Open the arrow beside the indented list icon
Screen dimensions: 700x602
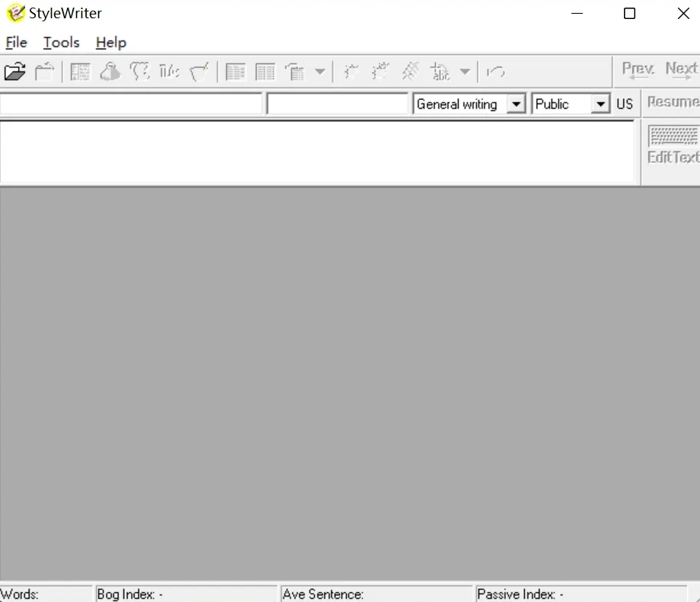(320, 72)
